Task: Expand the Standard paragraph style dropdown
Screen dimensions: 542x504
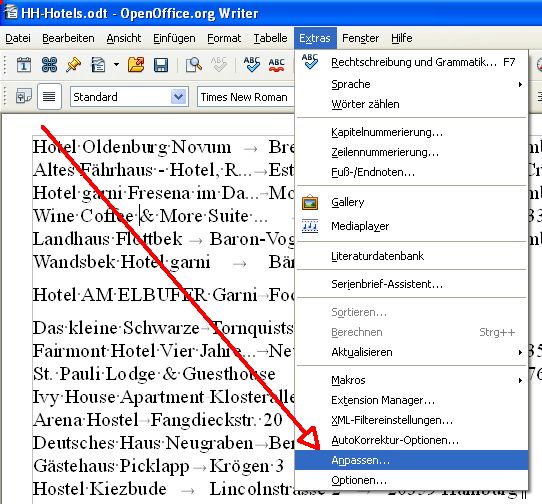Action: 178,96
